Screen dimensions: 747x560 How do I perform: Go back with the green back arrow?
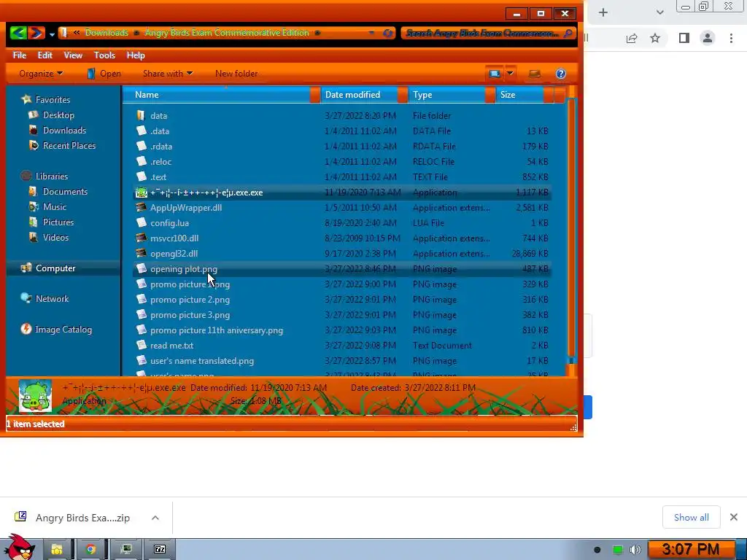click(x=18, y=33)
